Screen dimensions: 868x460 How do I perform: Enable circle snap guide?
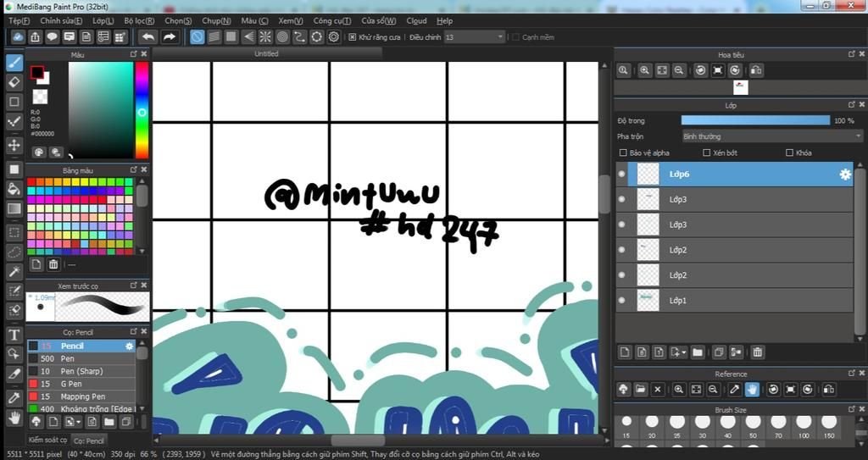(283, 37)
